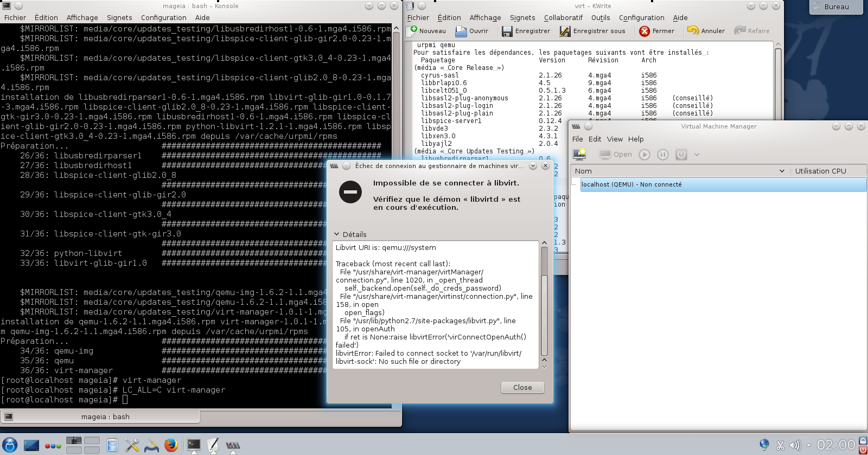Click the Pause virtual machine icon
Viewport: 868px width, 455px height.
pyautogui.click(x=663, y=155)
